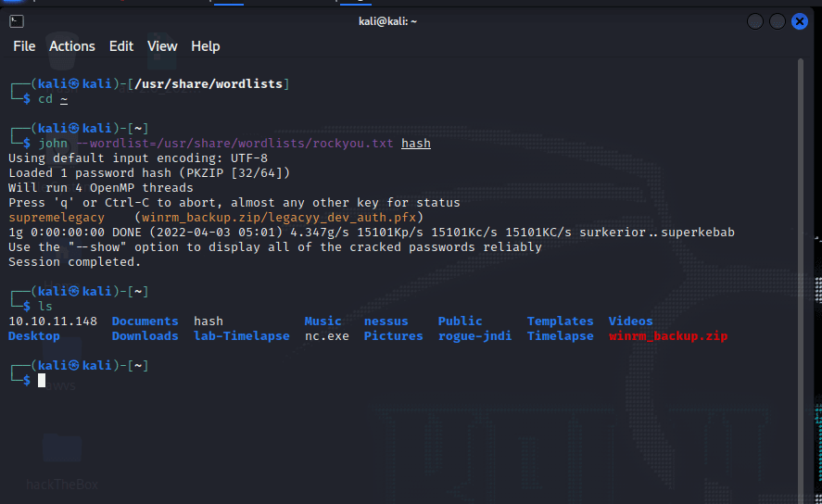The height and width of the screenshot is (504, 822).
Task: Click the Downloads directory in ls output
Action: click(145, 336)
